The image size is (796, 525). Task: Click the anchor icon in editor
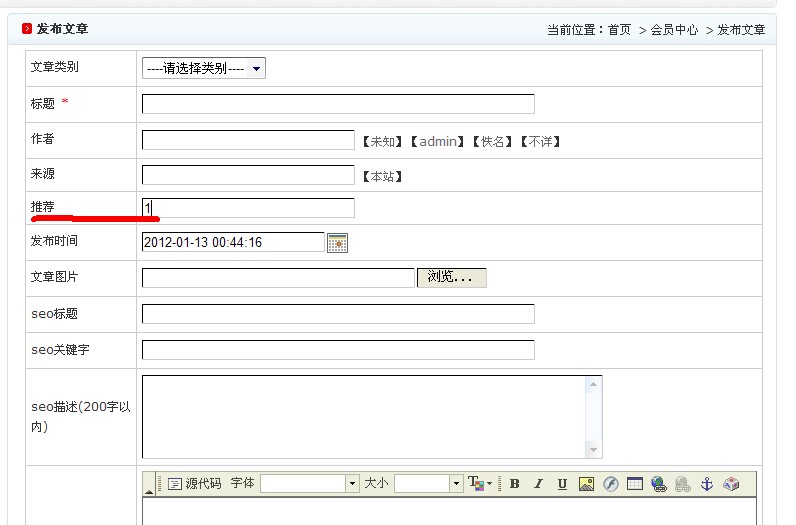click(x=706, y=484)
